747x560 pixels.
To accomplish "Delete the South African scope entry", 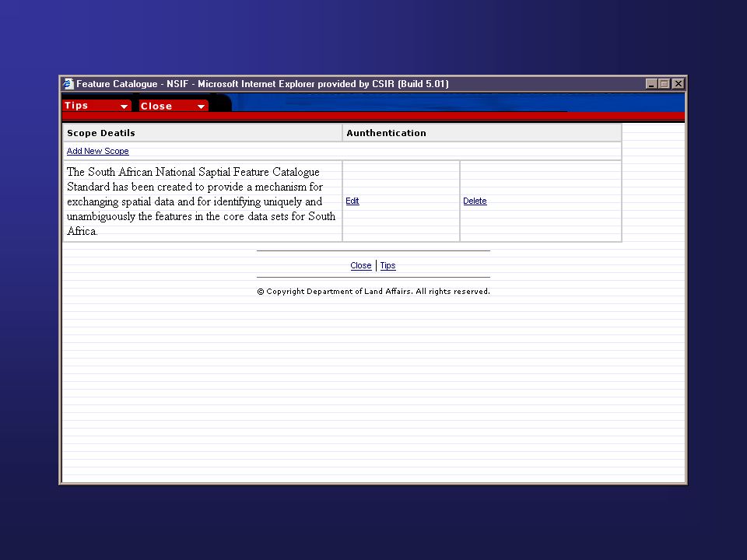I will click(x=475, y=201).
